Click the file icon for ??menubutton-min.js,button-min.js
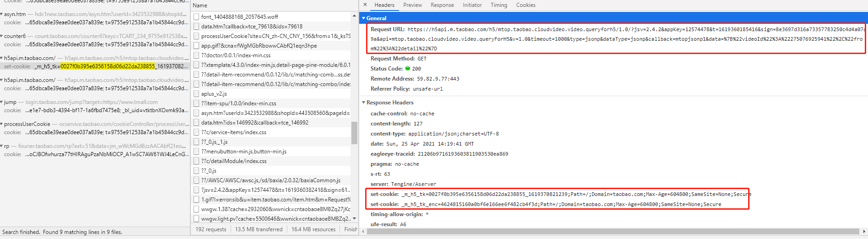This screenshot has width=868, height=239. 196,151
